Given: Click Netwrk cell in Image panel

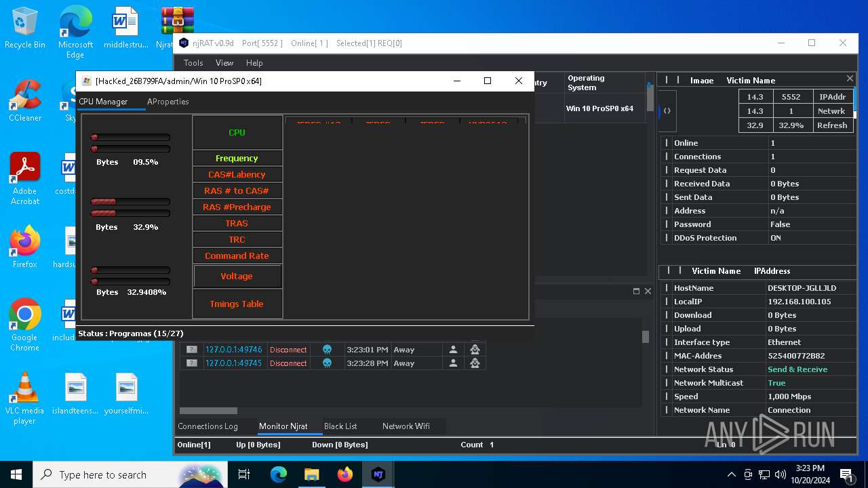Looking at the screenshot, I should pyautogui.click(x=832, y=111).
